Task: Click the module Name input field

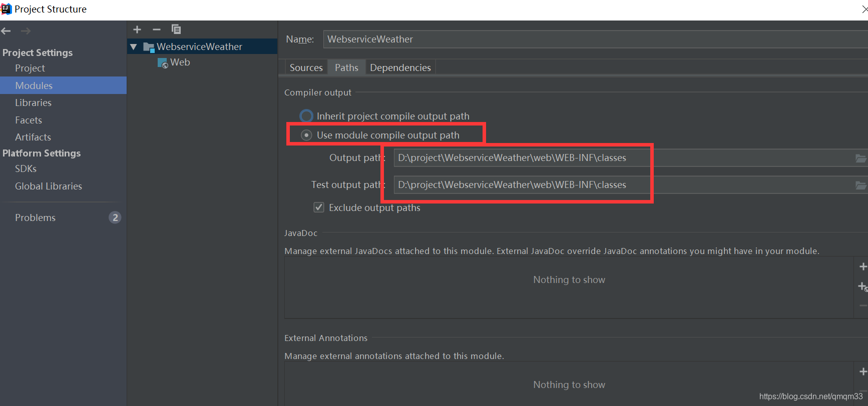Action: [x=596, y=39]
